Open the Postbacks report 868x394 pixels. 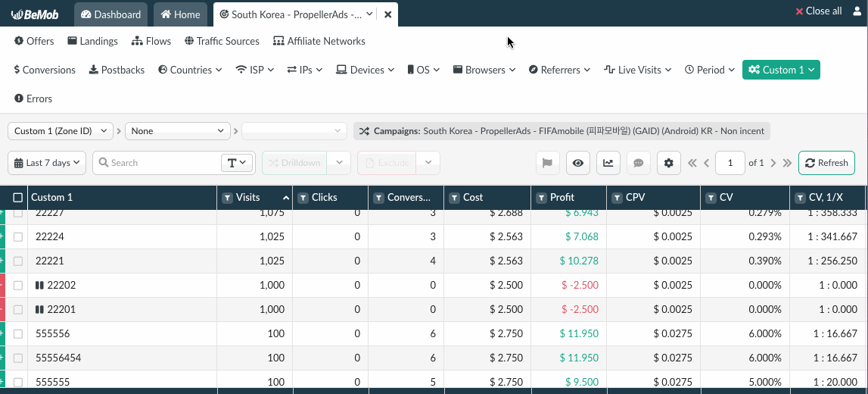(x=117, y=70)
